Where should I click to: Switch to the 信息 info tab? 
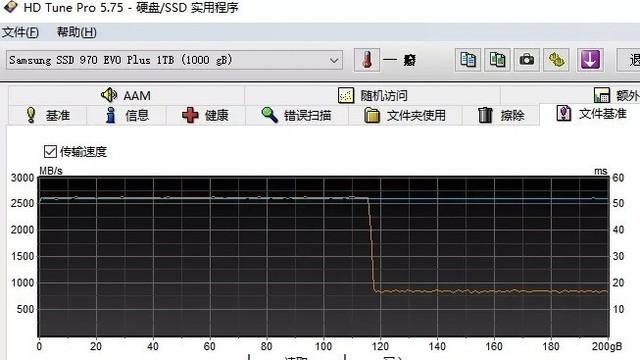[x=127, y=115]
